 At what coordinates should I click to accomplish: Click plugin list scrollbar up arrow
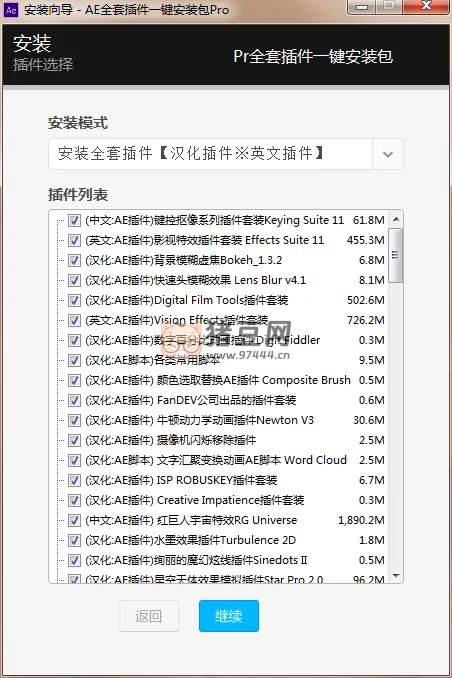396,219
